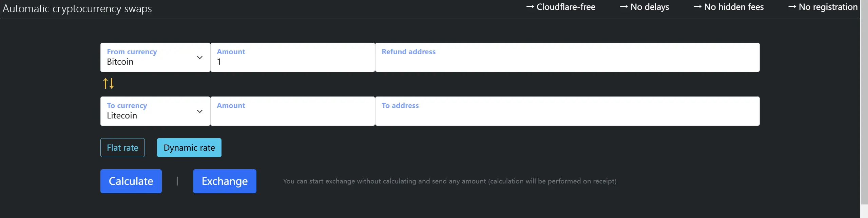Click the No delays header item
The image size is (868, 218).
point(644,7)
